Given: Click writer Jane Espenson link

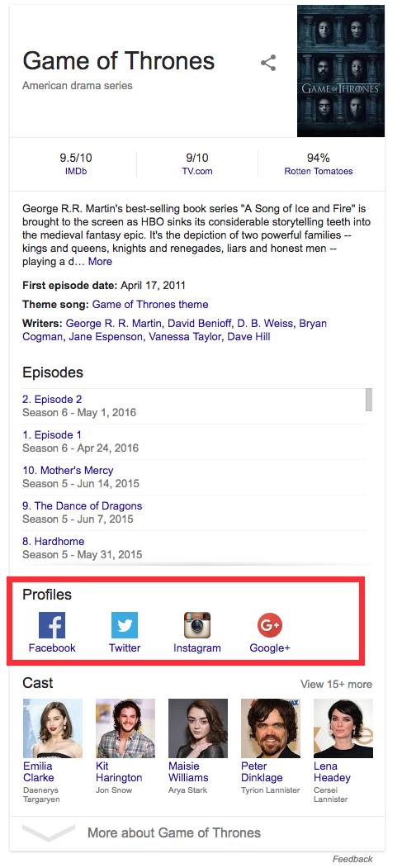Looking at the screenshot, I should click(x=106, y=337).
